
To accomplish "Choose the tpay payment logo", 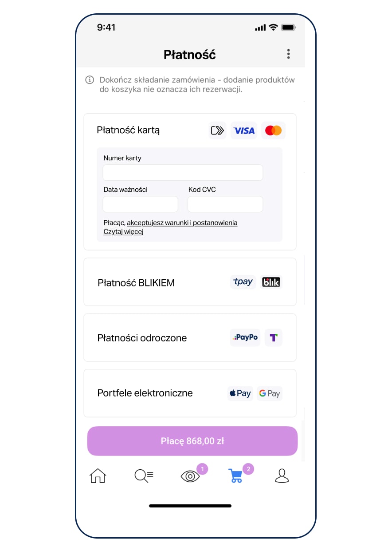I will pyautogui.click(x=243, y=282).
